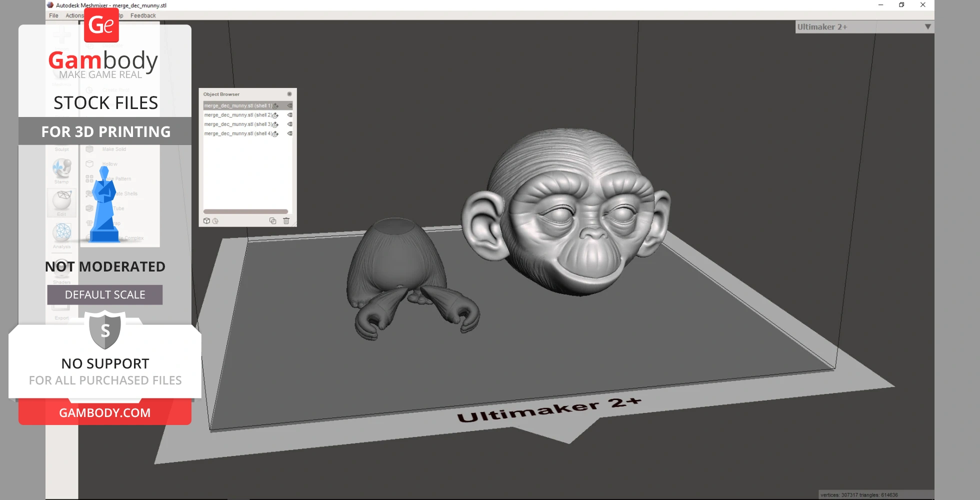The image size is (980, 500).
Task: Click the cube icon in Object Browser footer
Action: (x=206, y=221)
